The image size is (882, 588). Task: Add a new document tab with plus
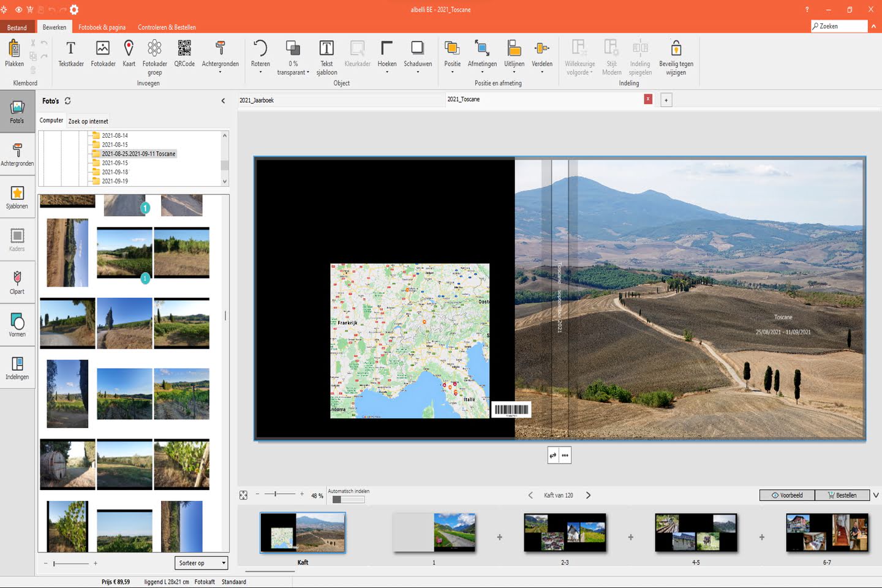[666, 100]
